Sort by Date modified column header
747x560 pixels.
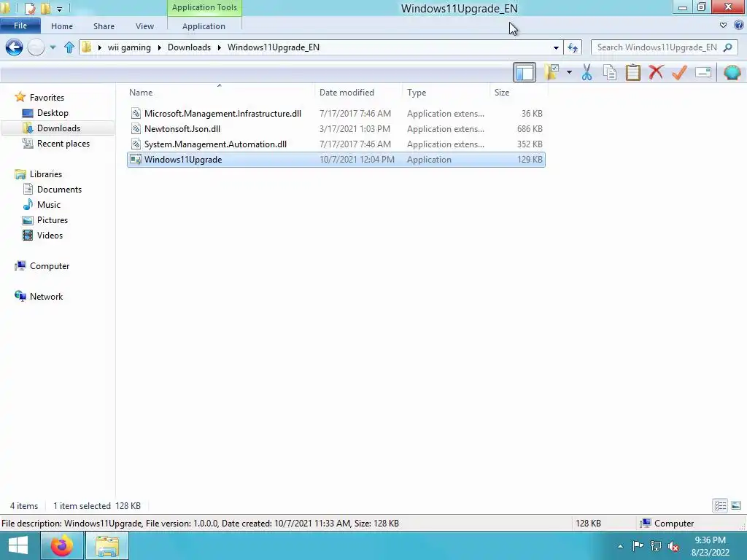[x=358, y=93]
